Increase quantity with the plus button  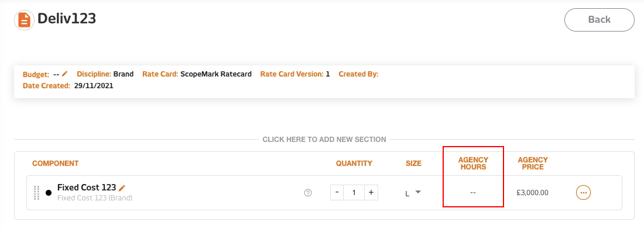(x=371, y=193)
